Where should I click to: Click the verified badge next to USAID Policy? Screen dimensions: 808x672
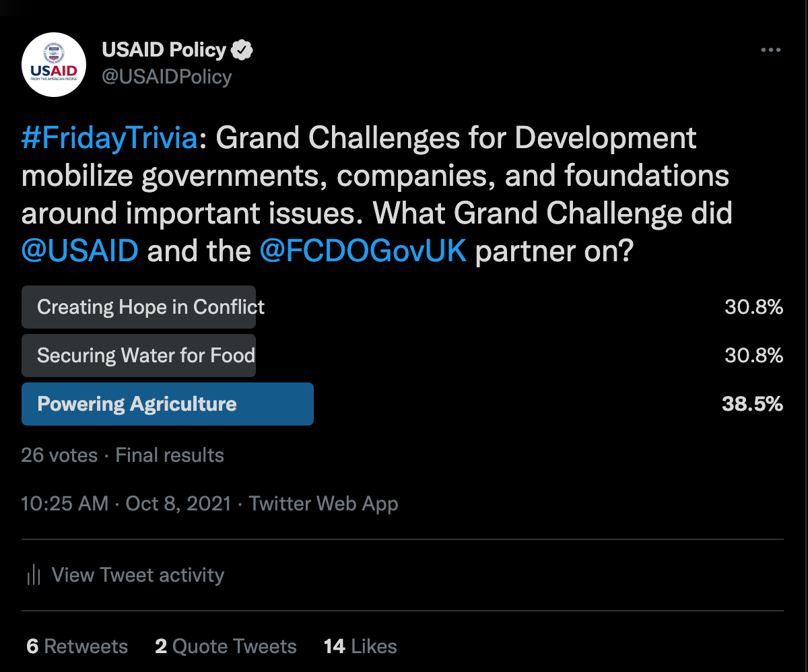point(242,50)
